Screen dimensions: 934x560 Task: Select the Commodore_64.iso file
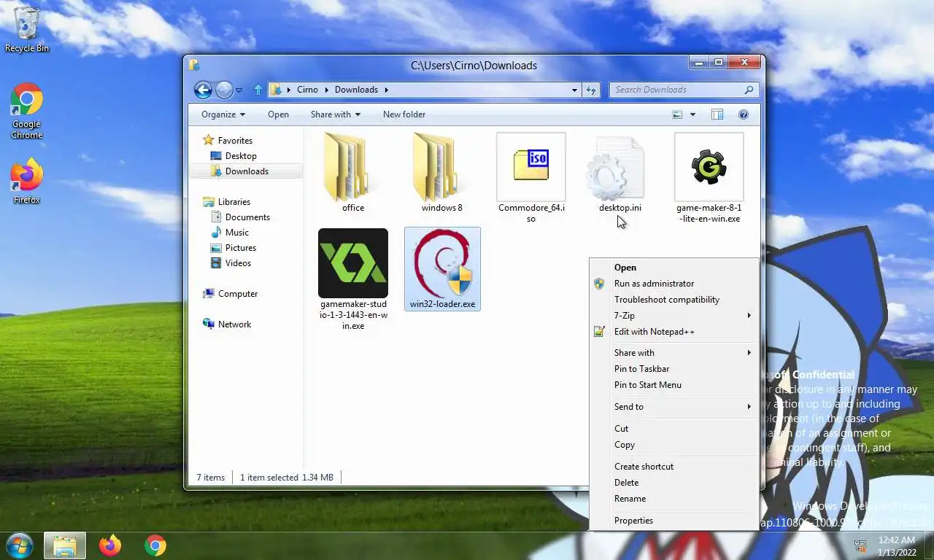coord(531,178)
